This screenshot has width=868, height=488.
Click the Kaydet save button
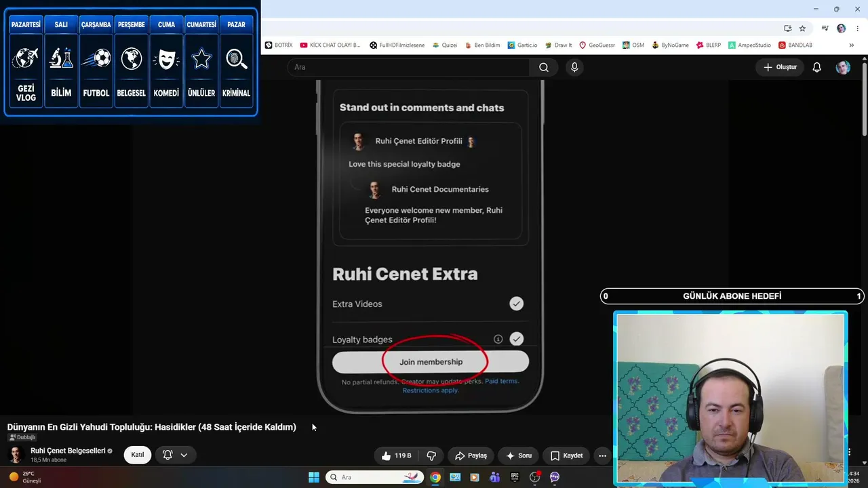tap(567, 455)
